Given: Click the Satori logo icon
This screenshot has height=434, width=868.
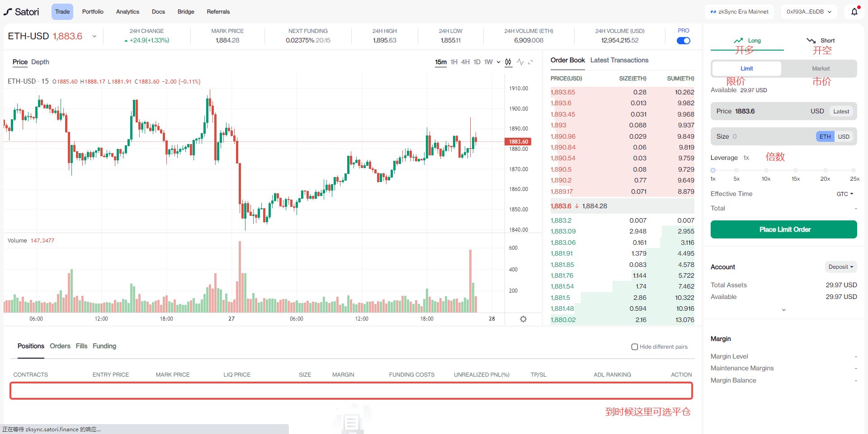Looking at the screenshot, I should pos(7,11).
